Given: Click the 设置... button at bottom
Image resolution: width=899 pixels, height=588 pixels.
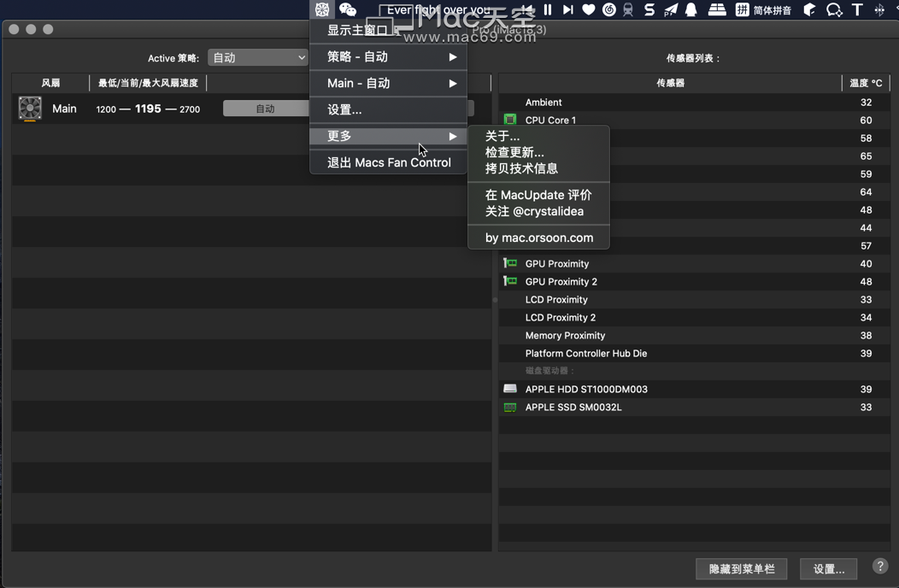Looking at the screenshot, I should pos(828,568).
